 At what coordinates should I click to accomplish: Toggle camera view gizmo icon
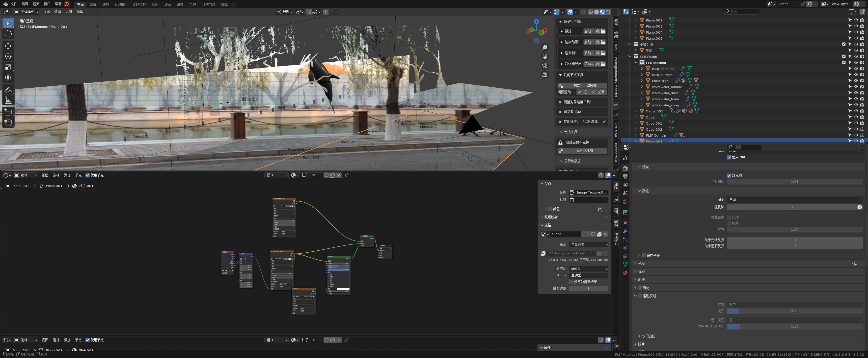[545, 66]
